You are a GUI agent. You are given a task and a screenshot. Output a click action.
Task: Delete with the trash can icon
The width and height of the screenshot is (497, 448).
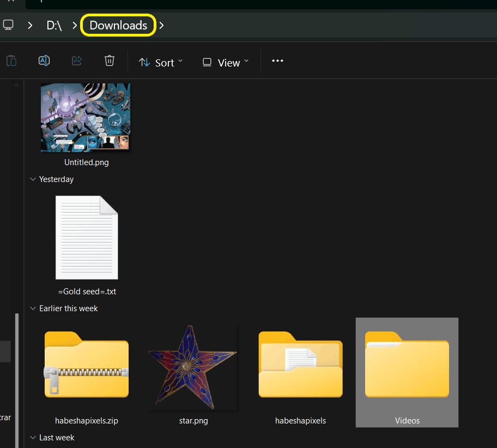[x=110, y=60]
